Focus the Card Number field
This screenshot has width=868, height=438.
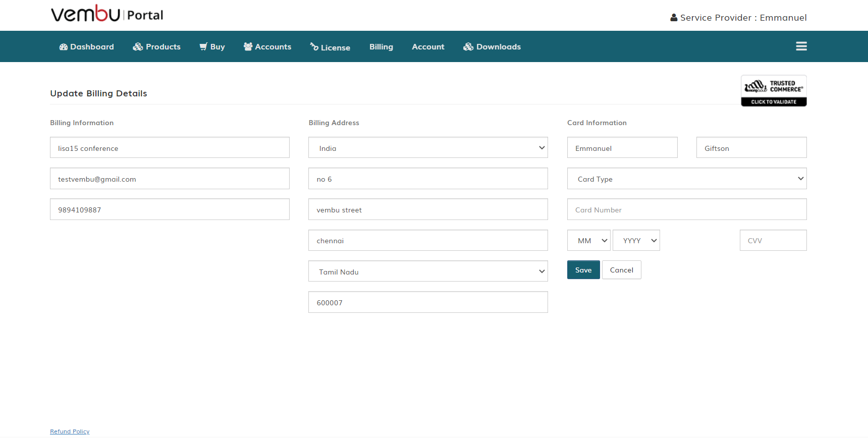coord(687,209)
